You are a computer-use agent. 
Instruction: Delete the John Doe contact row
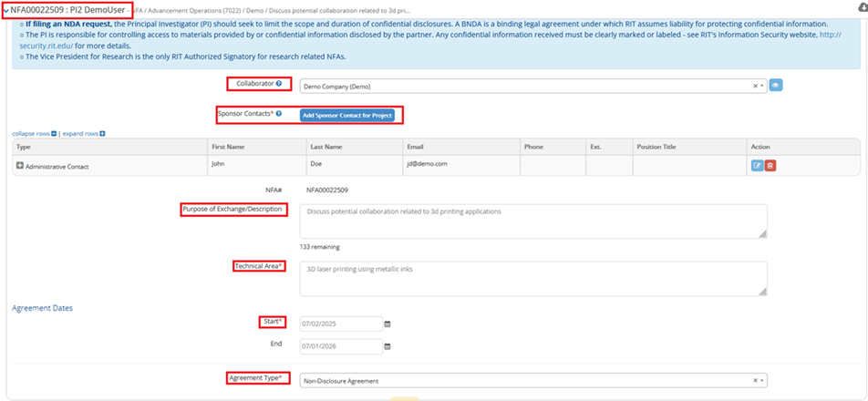(770, 165)
